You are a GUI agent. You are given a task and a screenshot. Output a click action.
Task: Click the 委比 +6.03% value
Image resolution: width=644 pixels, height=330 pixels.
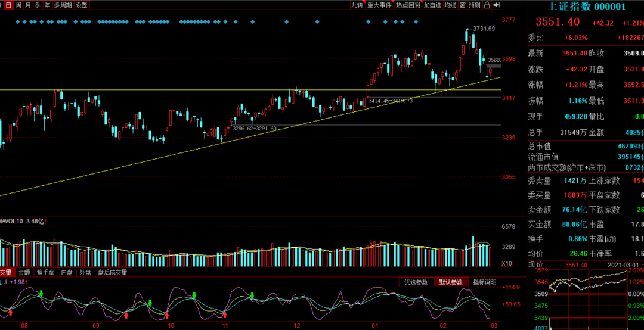click(576, 38)
